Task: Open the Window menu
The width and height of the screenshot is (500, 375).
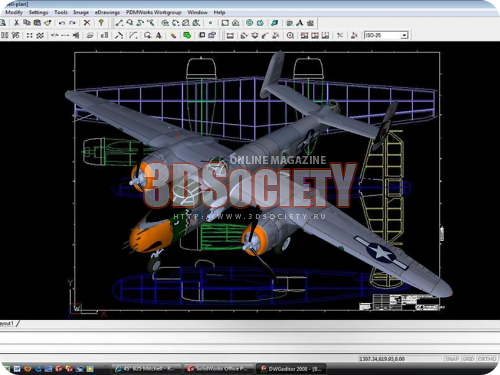Action: coord(197,12)
